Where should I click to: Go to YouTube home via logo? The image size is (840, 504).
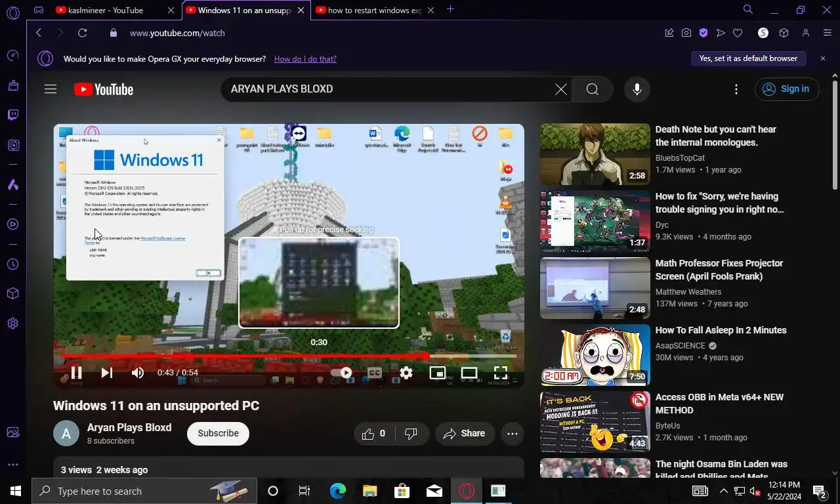104,89
